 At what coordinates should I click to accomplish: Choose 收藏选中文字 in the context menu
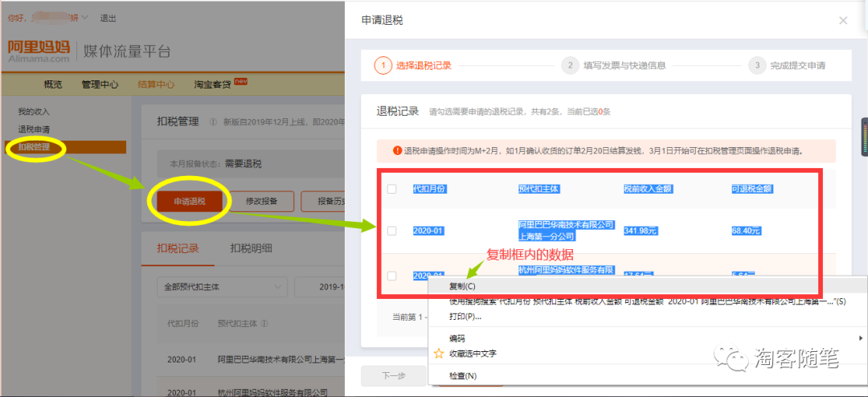(649, 354)
